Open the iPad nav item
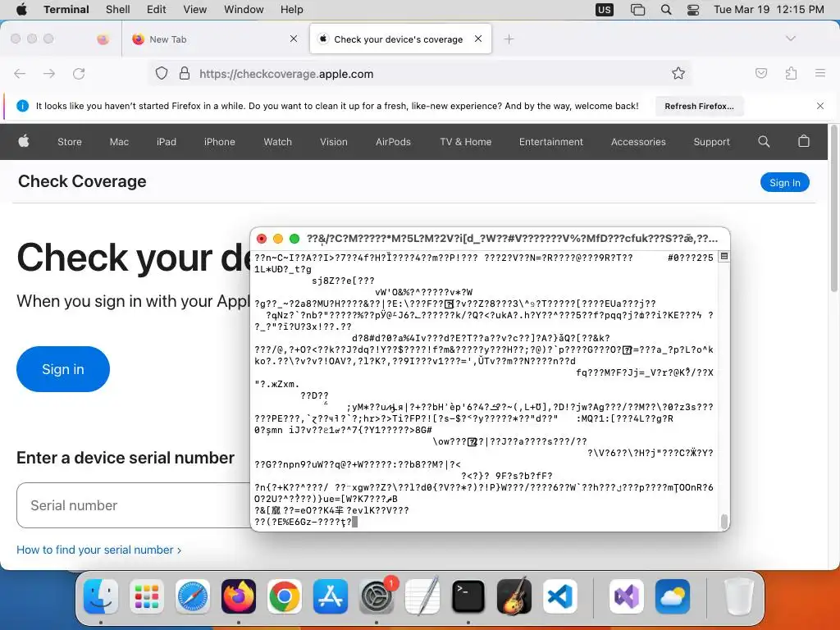Image resolution: width=840 pixels, height=630 pixels. tap(166, 142)
